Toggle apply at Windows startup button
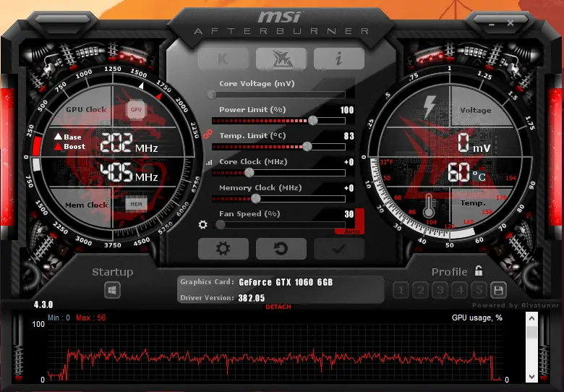Image resolution: width=564 pixels, height=392 pixels. [112, 290]
